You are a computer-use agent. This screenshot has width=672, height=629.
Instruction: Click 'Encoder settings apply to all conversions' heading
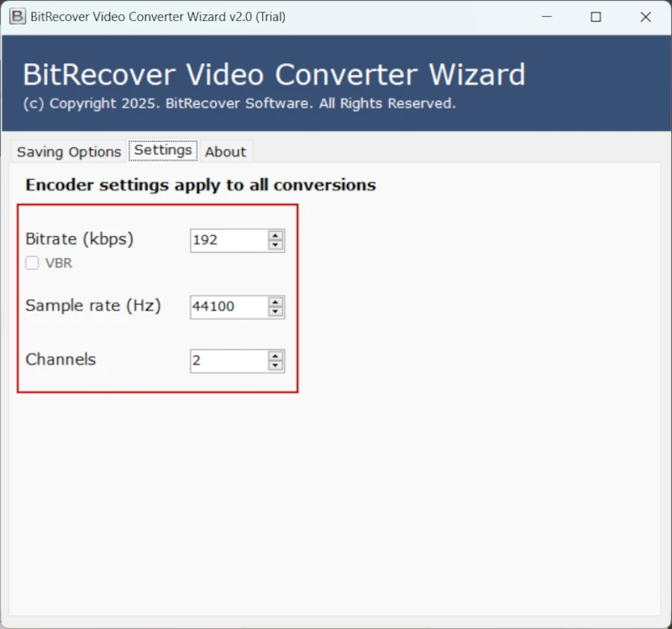point(201,185)
